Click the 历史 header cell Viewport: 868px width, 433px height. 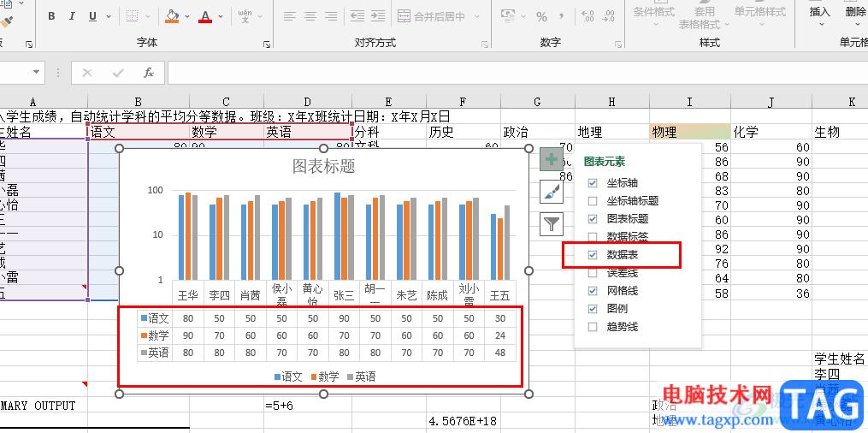click(x=463, y=132)
